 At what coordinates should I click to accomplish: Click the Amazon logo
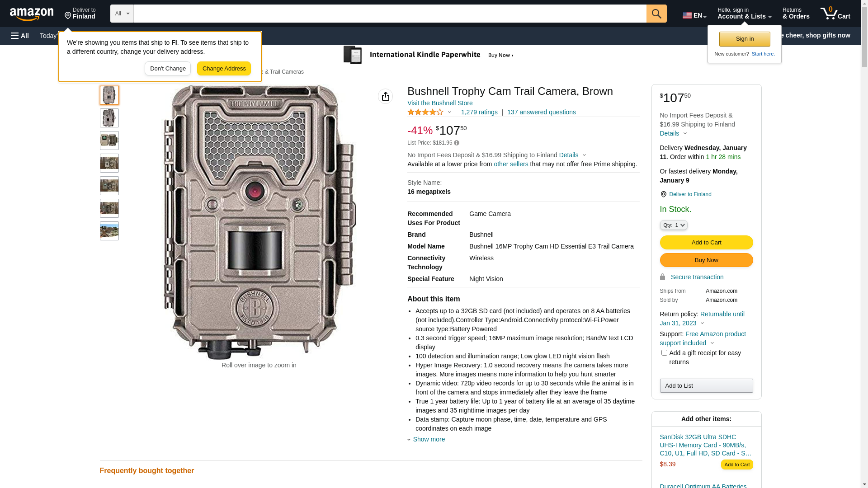pos(32,14)
